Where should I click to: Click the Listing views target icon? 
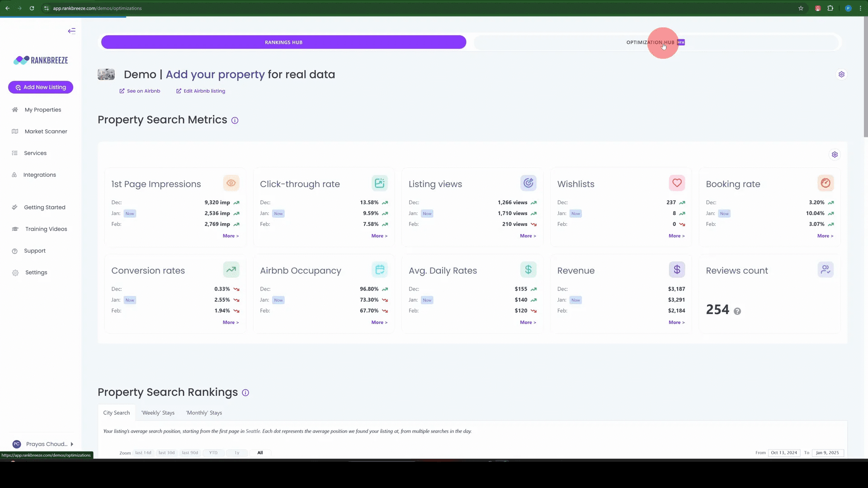click(x=528, y=183)
